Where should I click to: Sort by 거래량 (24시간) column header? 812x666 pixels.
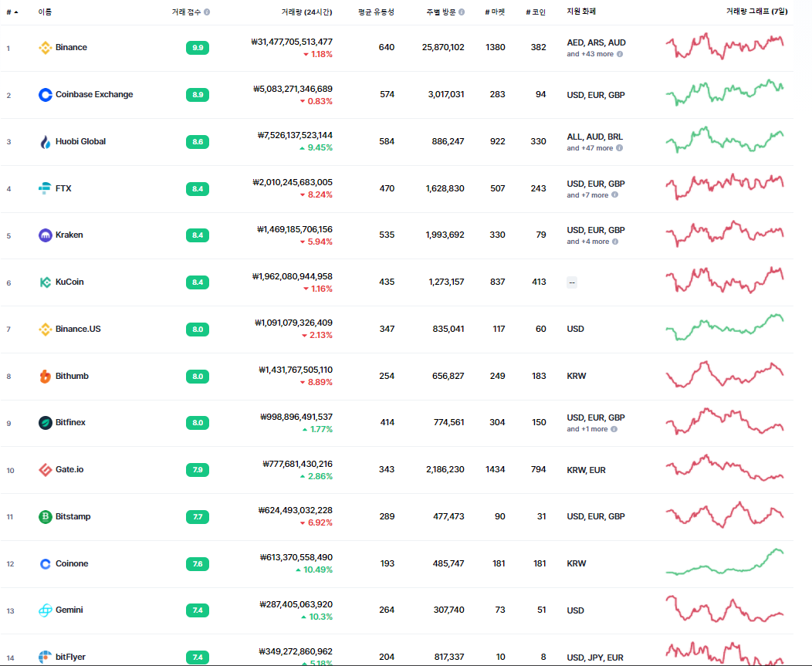(306, 12)
